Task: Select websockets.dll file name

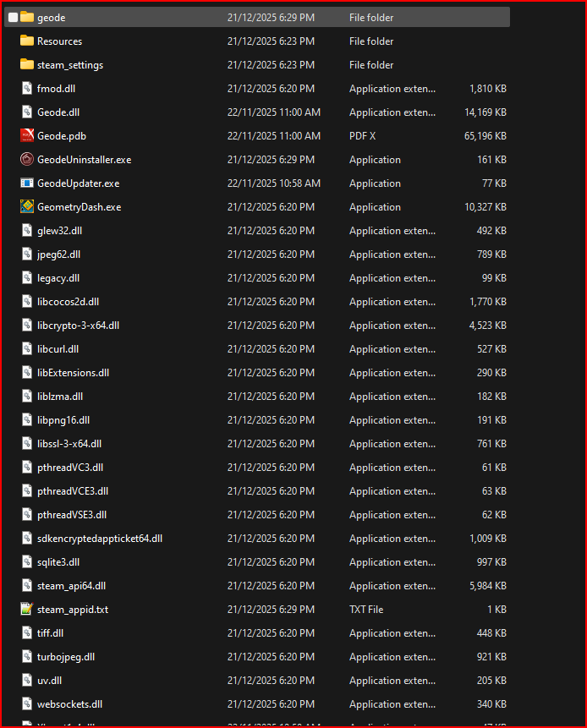Action: pyautogui.click(x=69, y=704)
